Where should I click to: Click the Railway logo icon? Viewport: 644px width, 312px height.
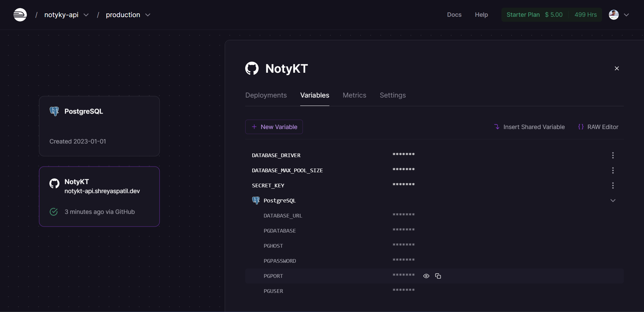tap(20, 15)
